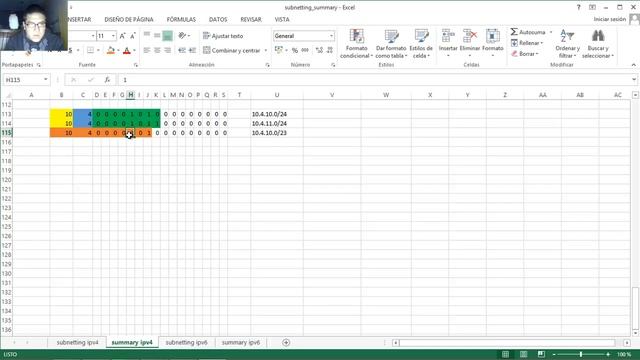Switch to the summary ipv6 sheet

coord(241,342)
